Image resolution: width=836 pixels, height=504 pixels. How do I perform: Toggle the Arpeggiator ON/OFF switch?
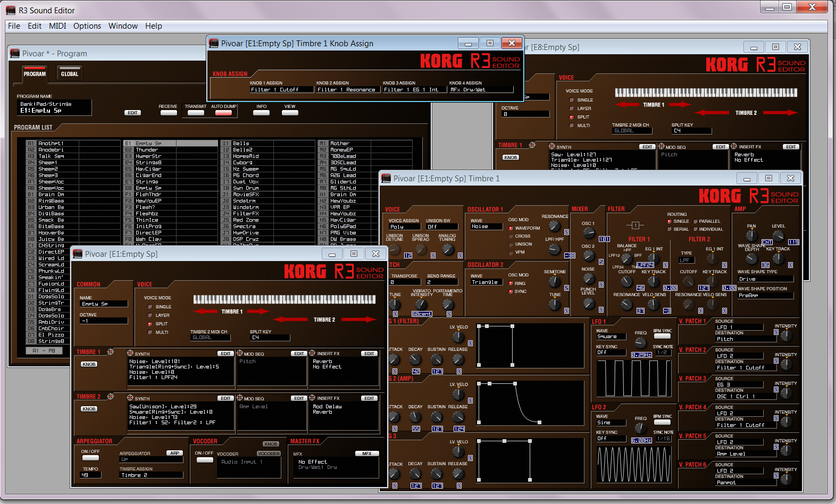(x=90, y=458)
